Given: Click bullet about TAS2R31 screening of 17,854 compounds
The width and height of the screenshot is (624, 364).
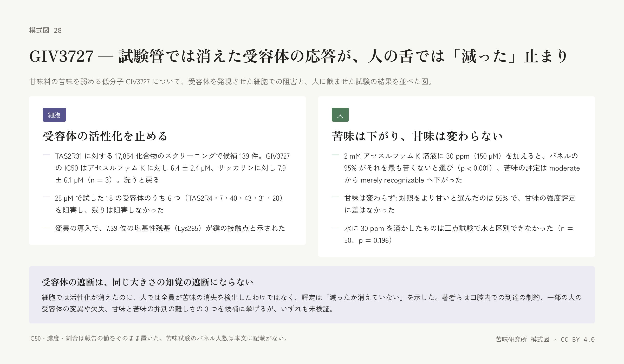Looking at the screenshot, I should 166,168.
